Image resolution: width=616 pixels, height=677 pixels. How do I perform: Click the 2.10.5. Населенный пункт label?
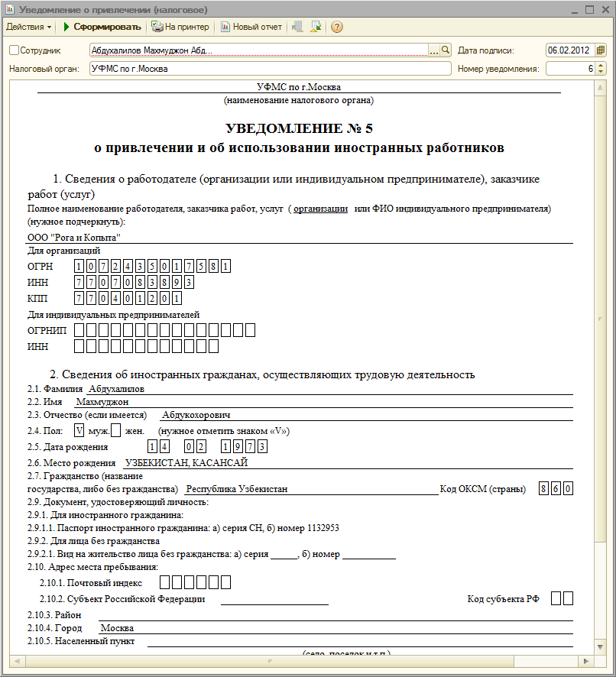[81, 641]
